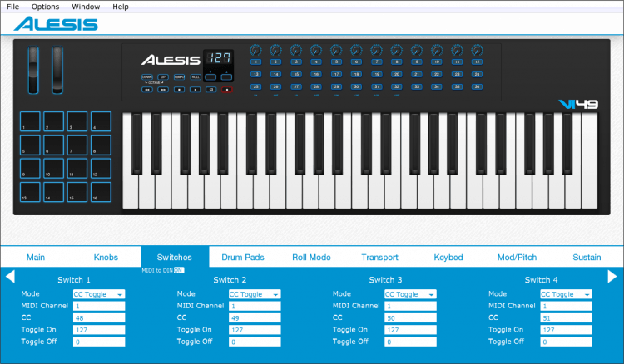
Task: Toggle the MIDI to DIN ON switch
Action: [179, 270]
